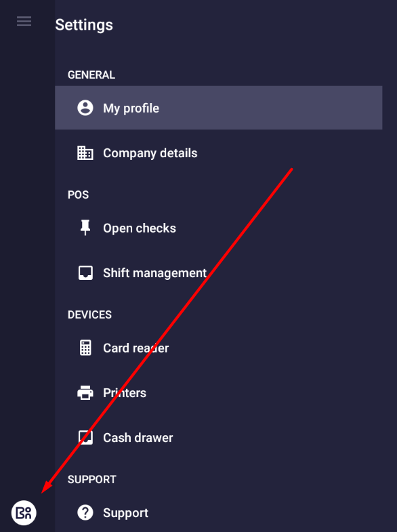
Task: Click the Printers printer icon
Action: [85, 392]
